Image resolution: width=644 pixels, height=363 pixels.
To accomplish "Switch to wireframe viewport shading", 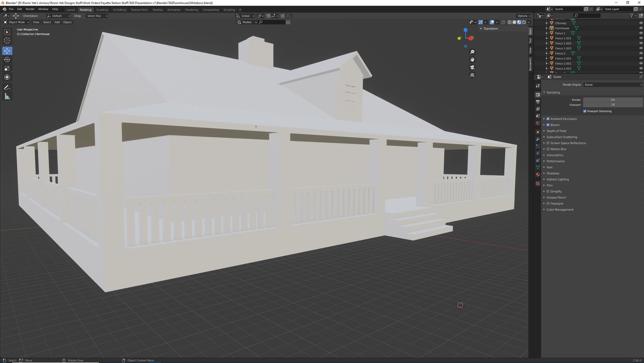I will click(510, 22).
